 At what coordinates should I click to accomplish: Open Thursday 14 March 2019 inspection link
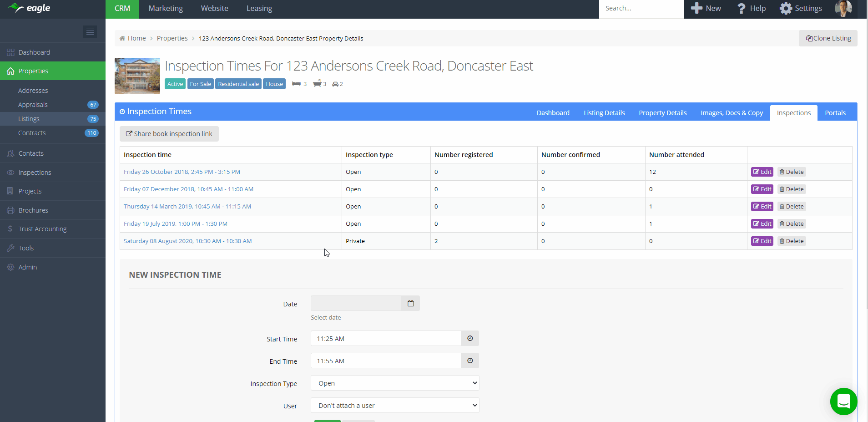(187, 207)
